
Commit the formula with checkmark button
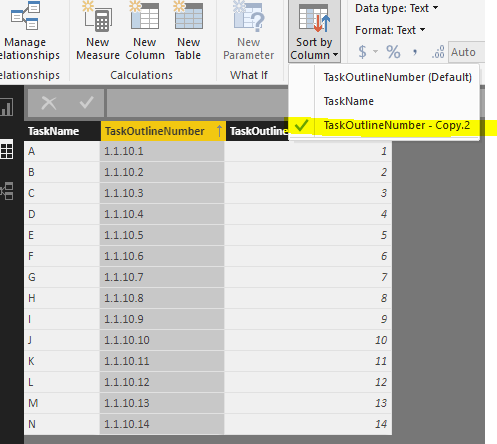pyautogui.click(x=86, y=103)
